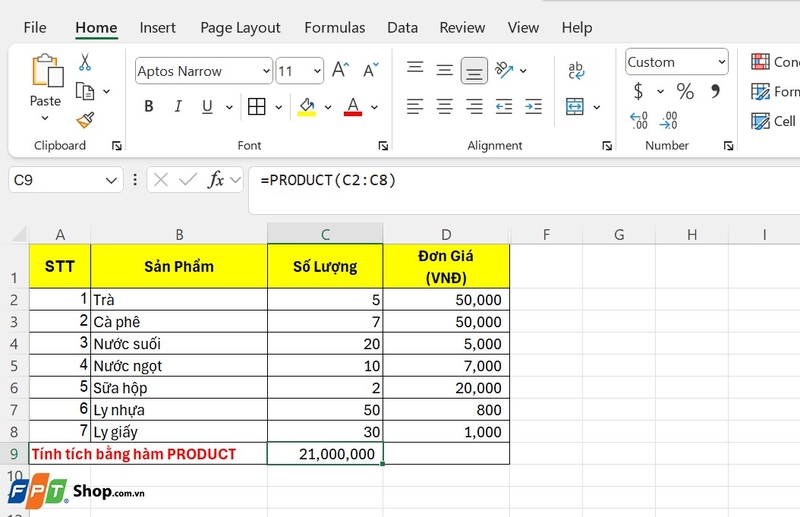Align text left
The height and width of the screenshot is (517, 800).
click(415, 106)
